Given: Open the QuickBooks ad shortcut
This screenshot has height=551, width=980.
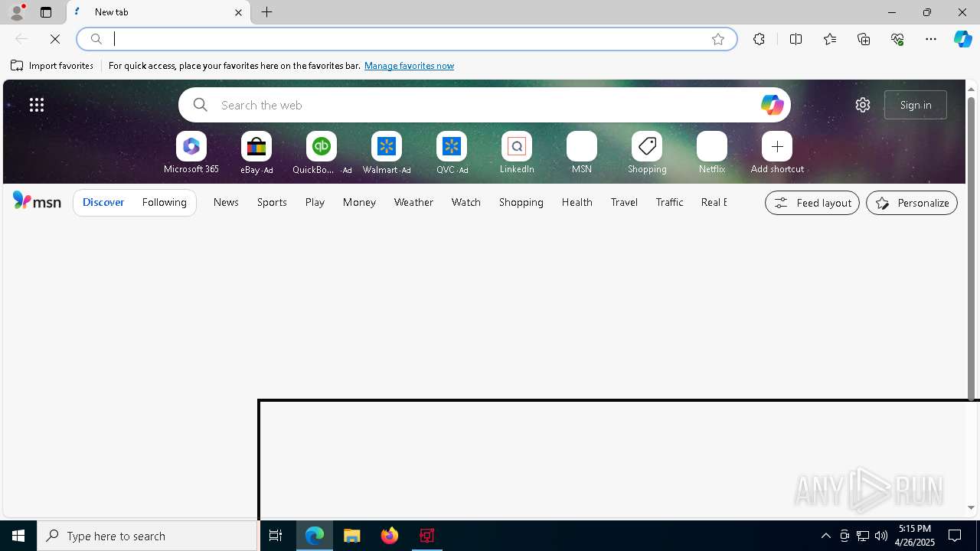Looking at the screenshot, I should click(x=322, y=153).
